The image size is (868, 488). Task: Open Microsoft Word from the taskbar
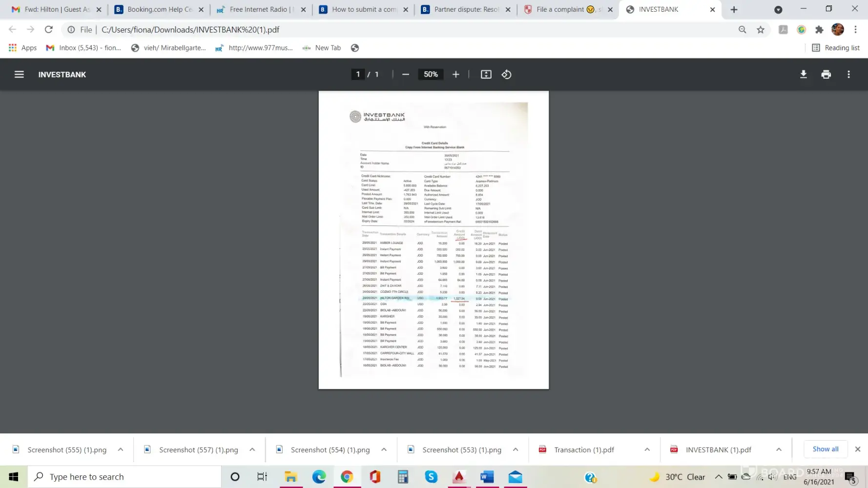pos(487,477)
